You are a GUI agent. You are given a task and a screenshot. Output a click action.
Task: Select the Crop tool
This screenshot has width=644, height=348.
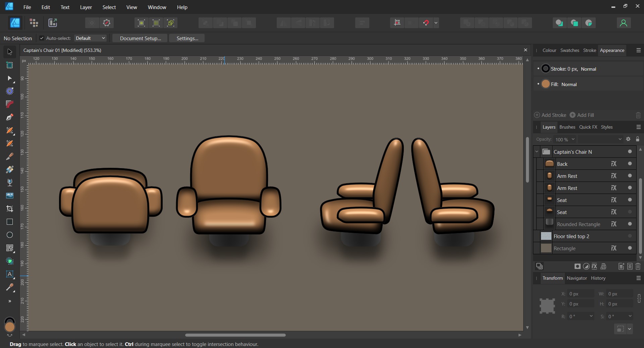[10, 209]
